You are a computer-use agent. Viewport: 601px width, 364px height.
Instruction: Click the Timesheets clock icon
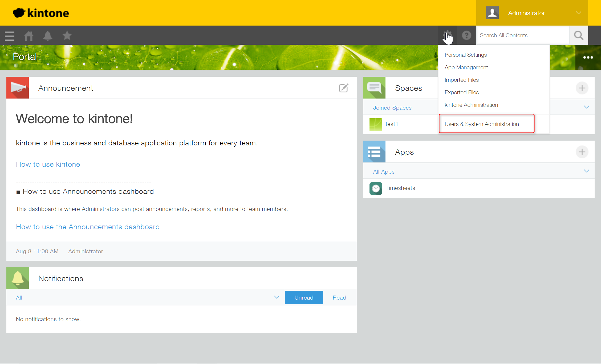point(376,188)
